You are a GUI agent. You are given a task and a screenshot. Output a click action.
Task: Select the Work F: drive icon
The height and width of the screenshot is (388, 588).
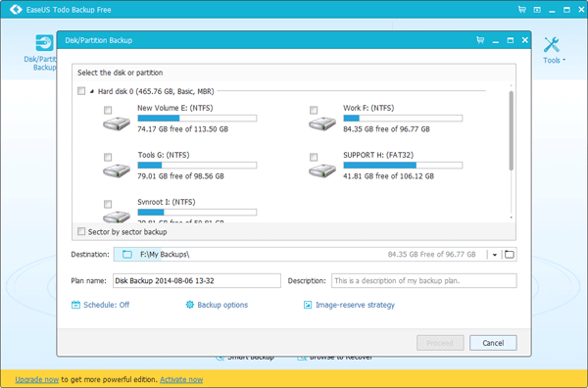tap(322, 123)
